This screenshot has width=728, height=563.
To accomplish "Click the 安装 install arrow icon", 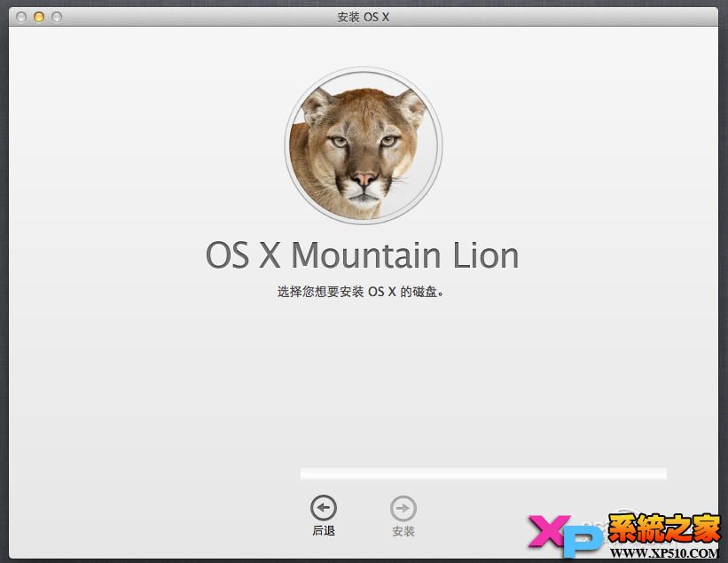I will click(x=403, y=508).
